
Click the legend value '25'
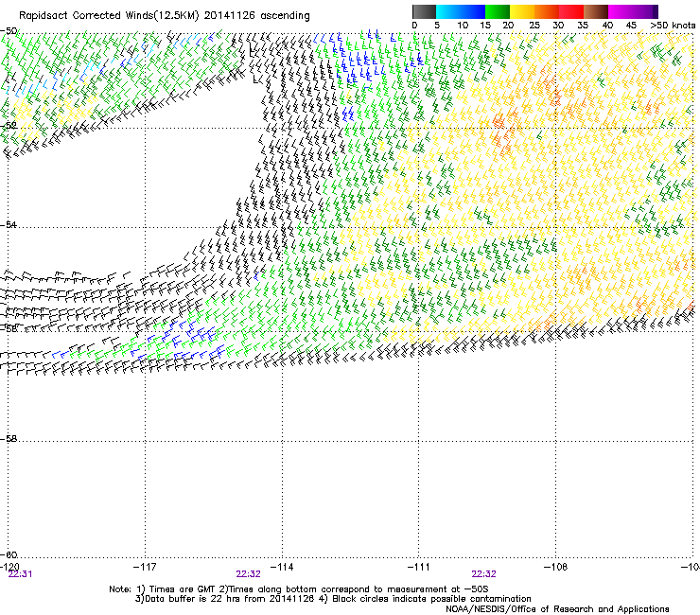[534, 26]
